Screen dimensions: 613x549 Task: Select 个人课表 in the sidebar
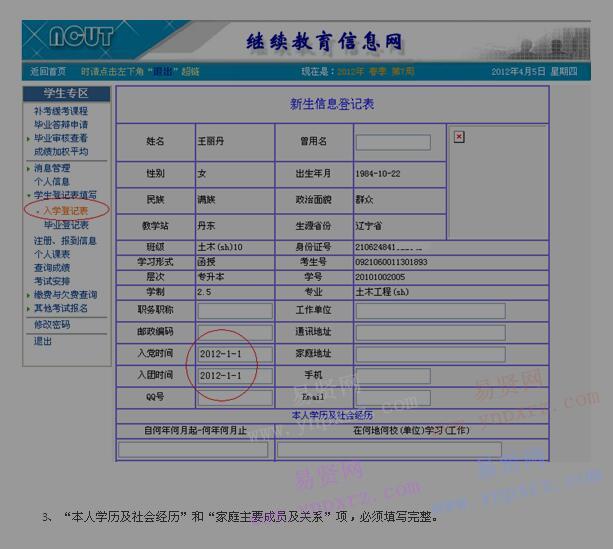52,254
